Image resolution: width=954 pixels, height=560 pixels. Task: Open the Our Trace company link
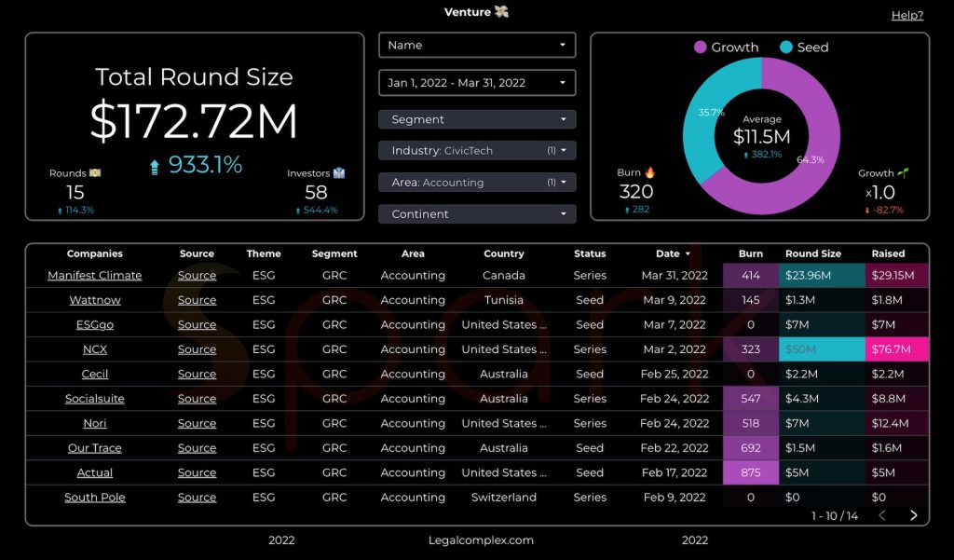(x=95, y=448)
